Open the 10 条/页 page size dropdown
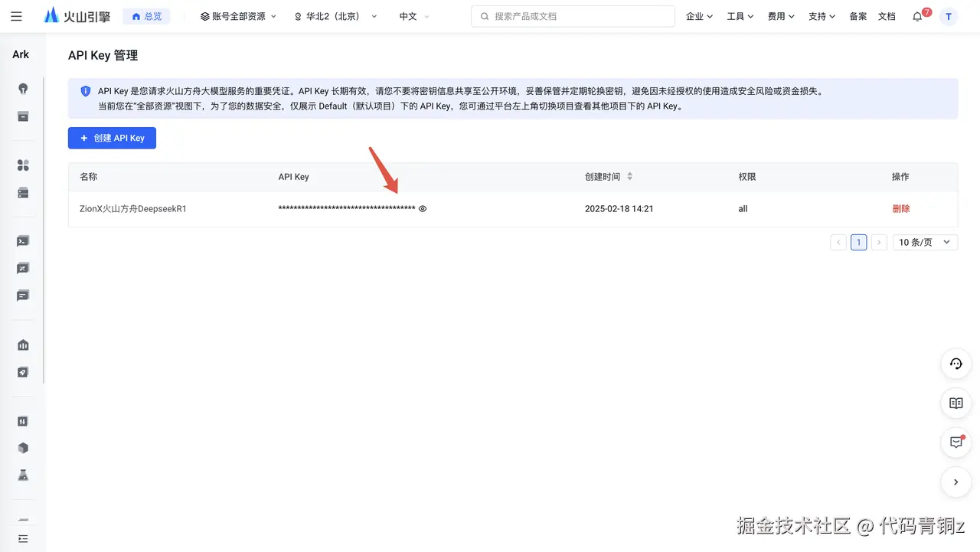980x552 pixels. [925, 243]
